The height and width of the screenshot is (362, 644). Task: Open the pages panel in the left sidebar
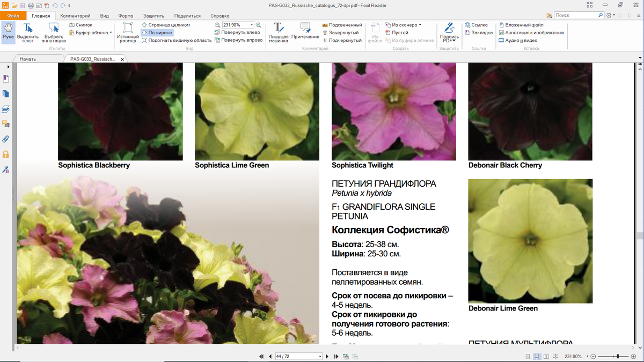tap(6, 94)
